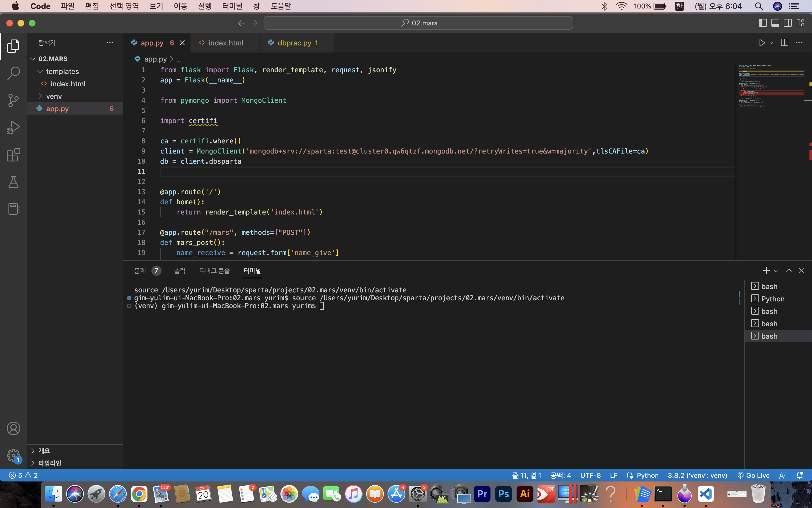Open the Testing flask view
The image size is (812, 508).
tap(14, 182)
